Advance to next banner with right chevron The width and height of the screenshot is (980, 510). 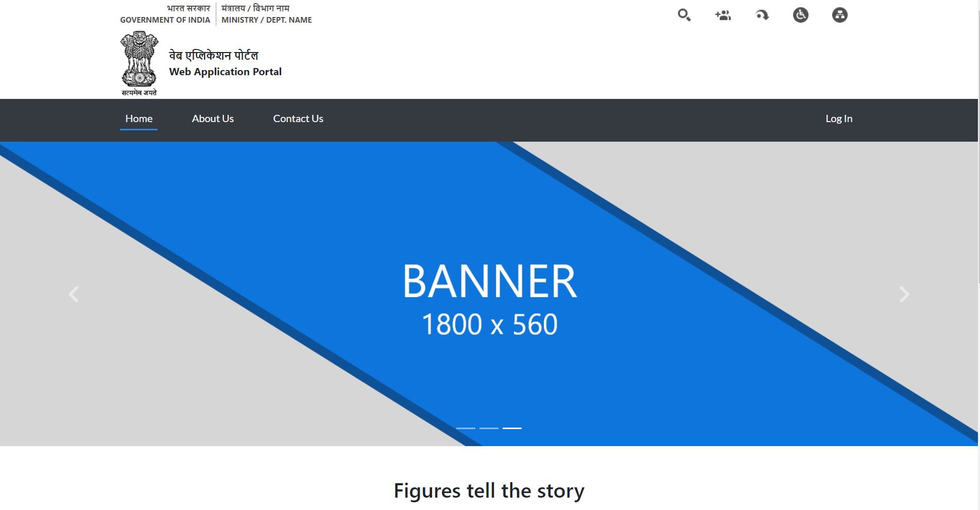[x=904, y=294]
